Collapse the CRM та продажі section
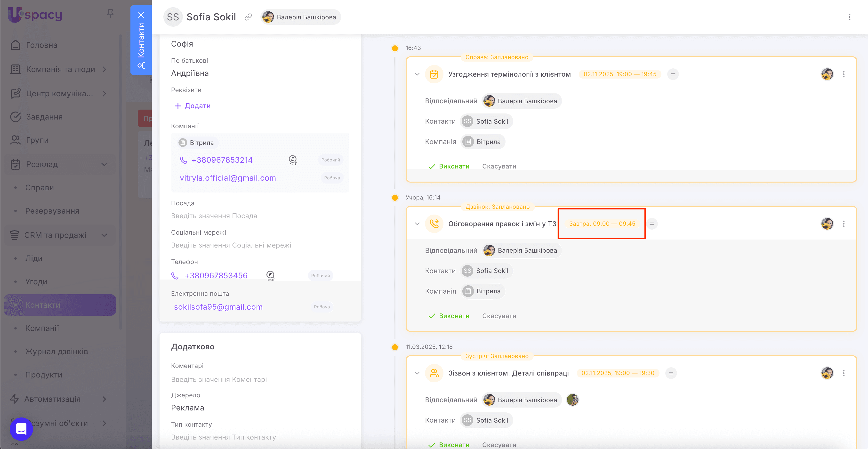The height and width of the screenshot is (449, 868). pyautogui.click(x=104, y=235)
